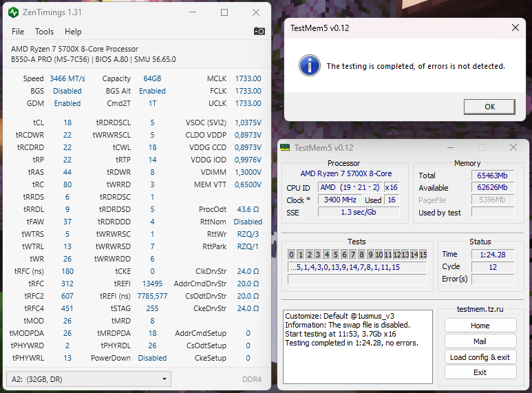Image resolution: width=532 pixels, height=393 pixels.
Task: Click the RttWr value RZQ/3
Action: pos(248,234)
